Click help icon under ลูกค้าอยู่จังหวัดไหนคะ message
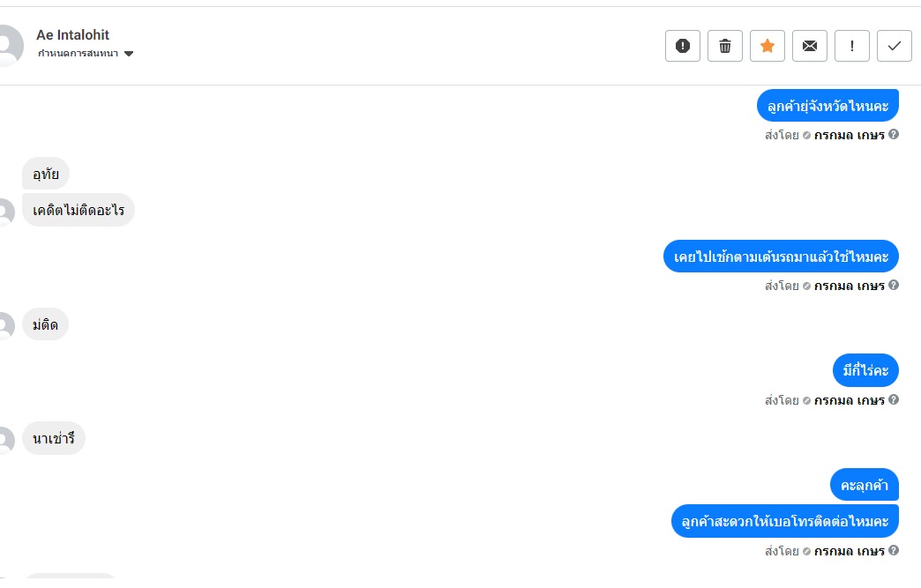The height and width of the screenshot is (588, 921). (894, 135)
